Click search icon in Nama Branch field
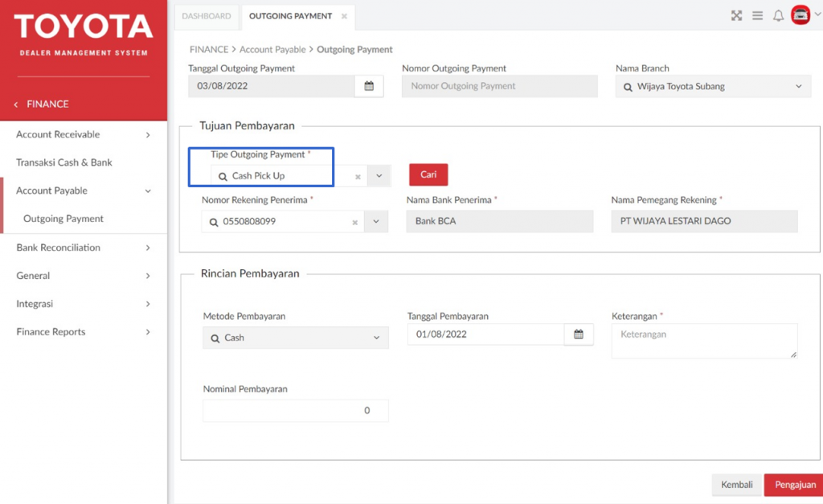Image resolution: width=823 pixels, height=504 pixels. coord(628,87)
